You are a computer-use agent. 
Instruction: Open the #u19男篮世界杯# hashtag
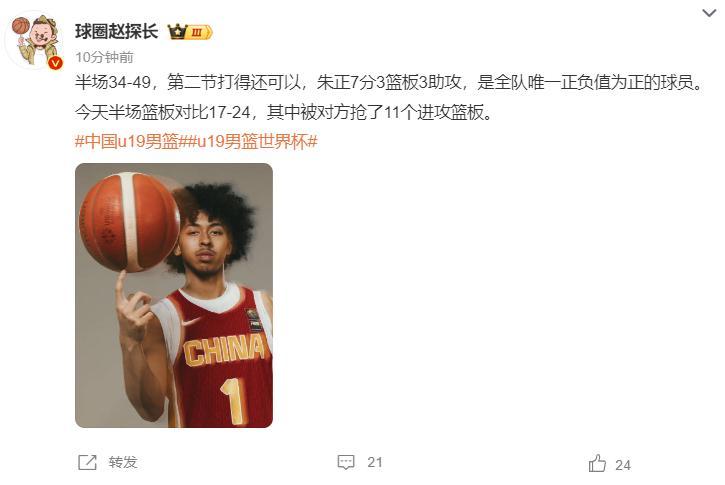(x=252, y=141)
